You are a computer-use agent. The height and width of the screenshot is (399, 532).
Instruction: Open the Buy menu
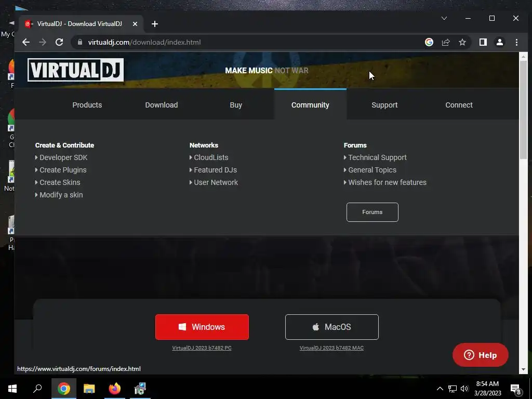(x=236, y=105)
